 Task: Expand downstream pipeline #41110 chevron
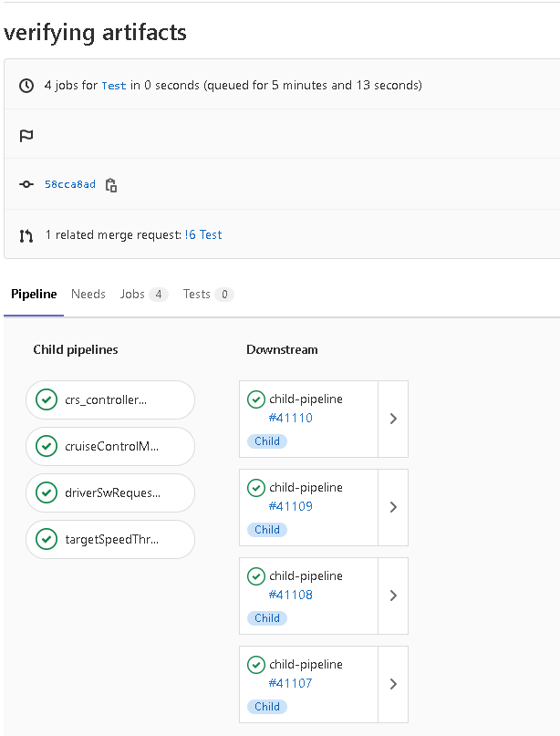tap(393, 419)
